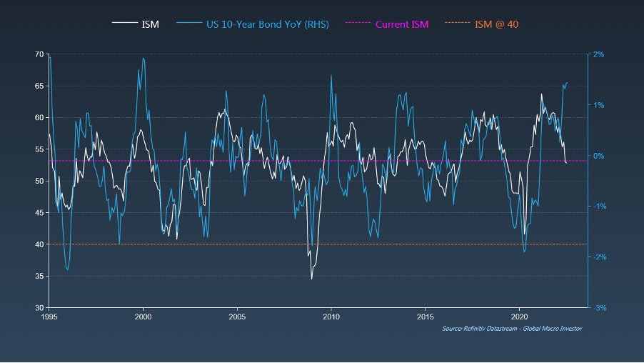Click the white ISM legend line swatch
644x363 pixels.
[x=124, y=24]
